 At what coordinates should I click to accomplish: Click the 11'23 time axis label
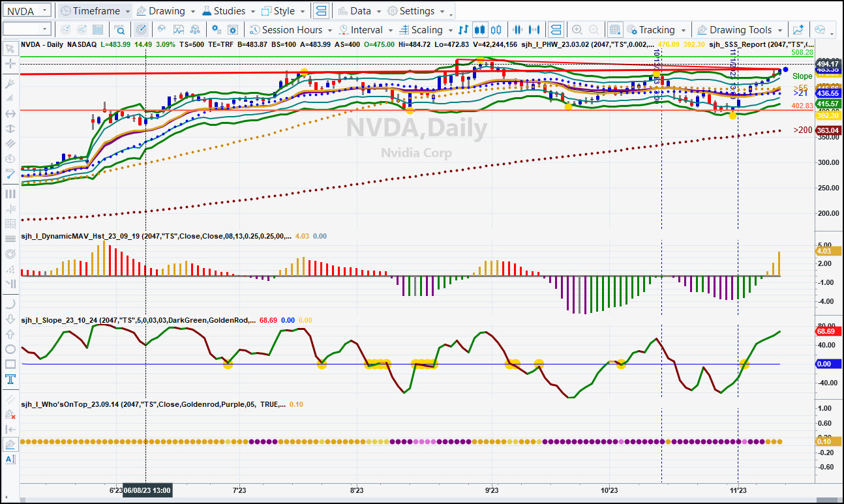coord(738,490)
